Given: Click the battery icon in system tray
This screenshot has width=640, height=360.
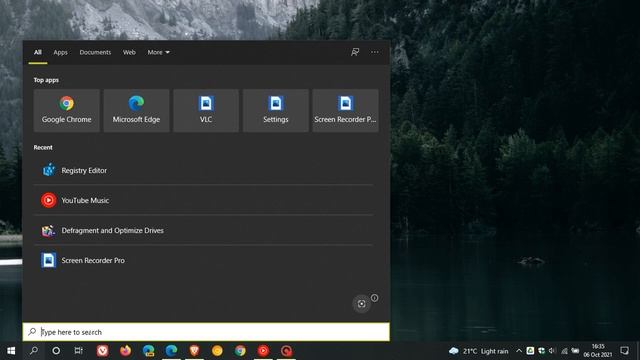Looking at the screenshot, I should [x=576, y=351].
